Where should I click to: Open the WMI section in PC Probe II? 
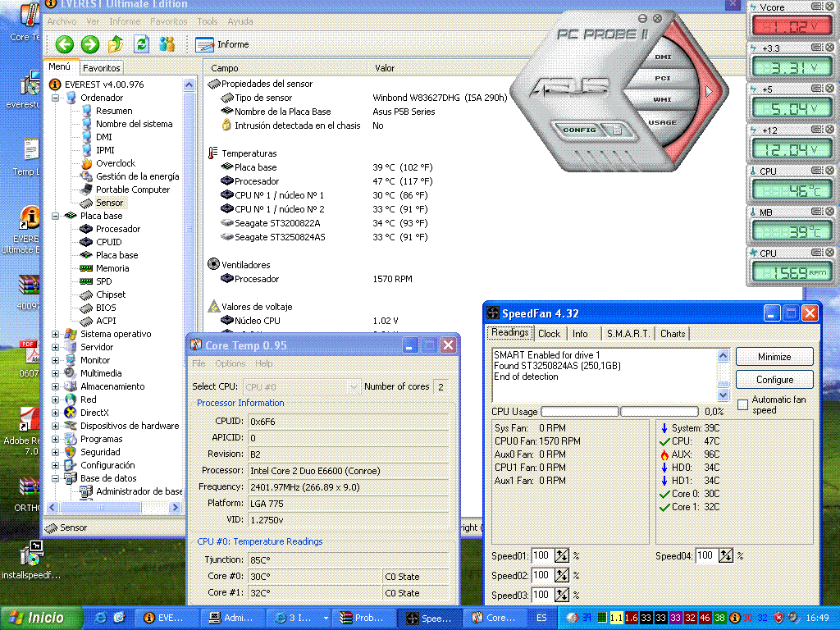[662, 99]
